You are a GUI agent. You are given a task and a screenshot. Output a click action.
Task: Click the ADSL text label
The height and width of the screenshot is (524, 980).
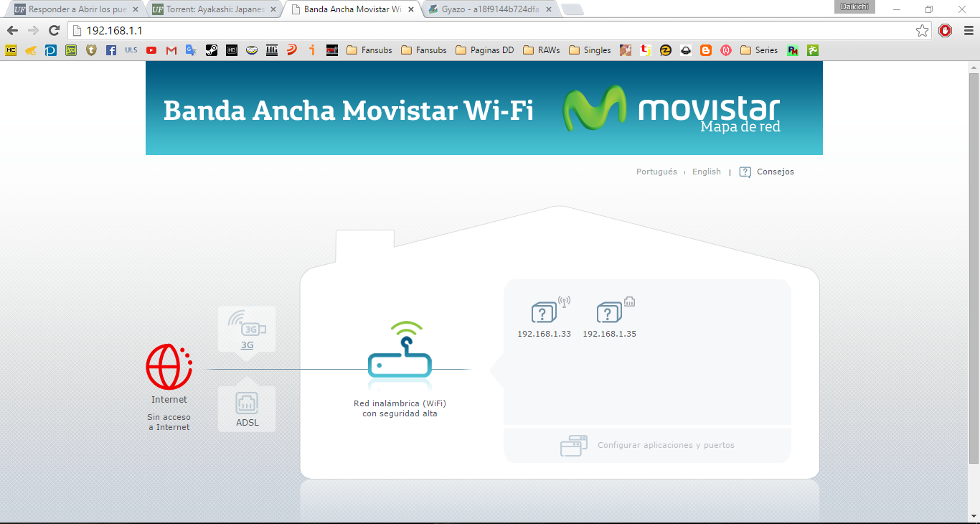pyautogui.click(x=248, y=423)
